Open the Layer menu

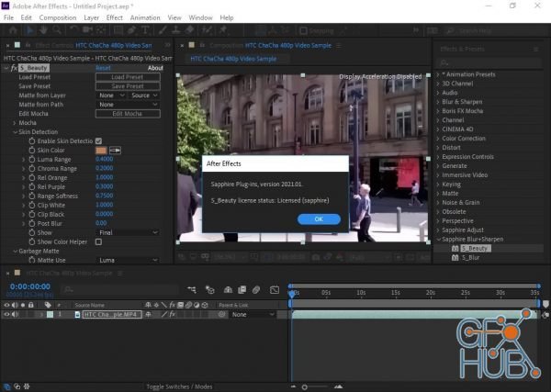coord(91,17)
